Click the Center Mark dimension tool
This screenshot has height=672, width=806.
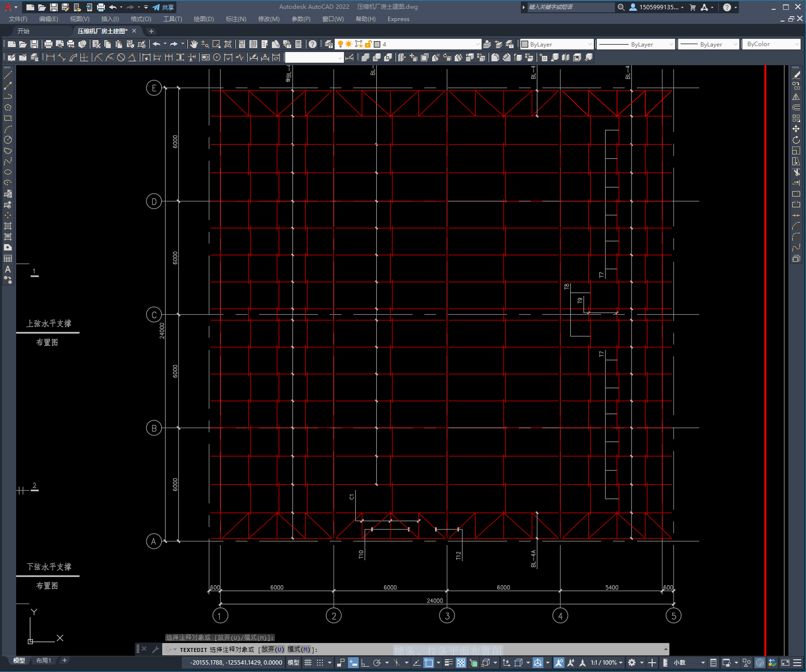point(217,57)
